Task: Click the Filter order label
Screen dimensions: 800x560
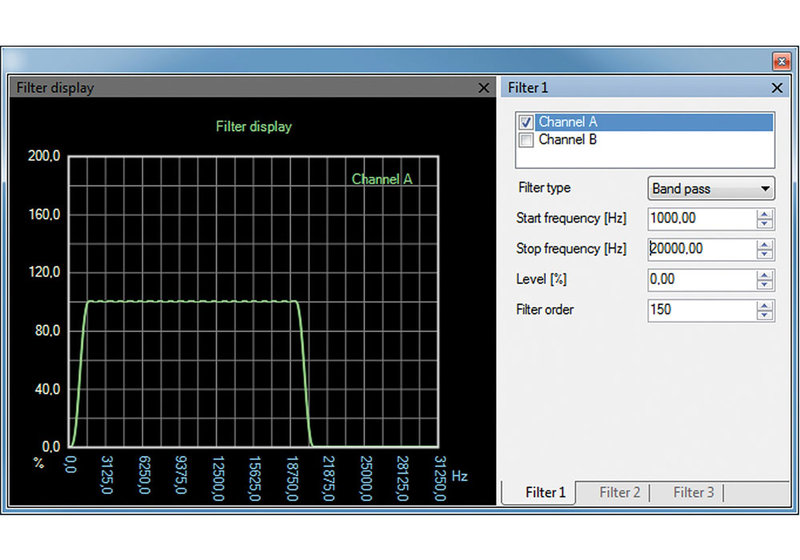Action: [x=544, y=310]
